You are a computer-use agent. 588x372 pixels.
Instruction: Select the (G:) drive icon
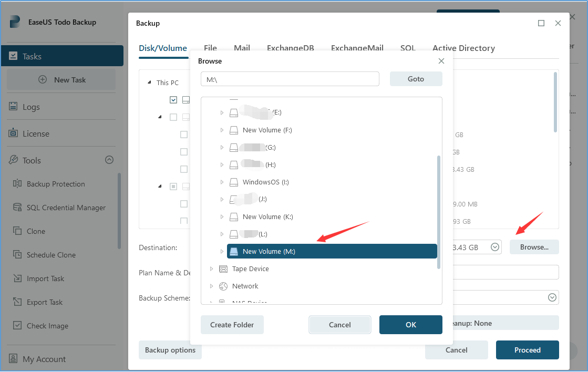234,147
